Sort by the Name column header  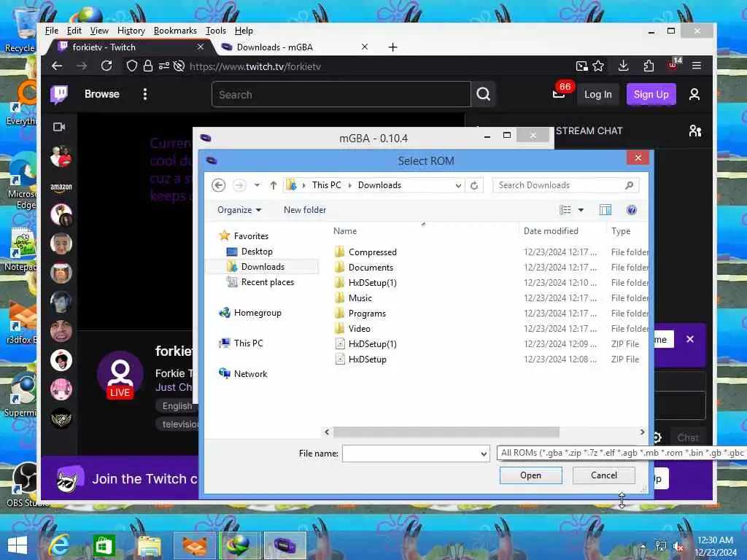click(345, 231)
